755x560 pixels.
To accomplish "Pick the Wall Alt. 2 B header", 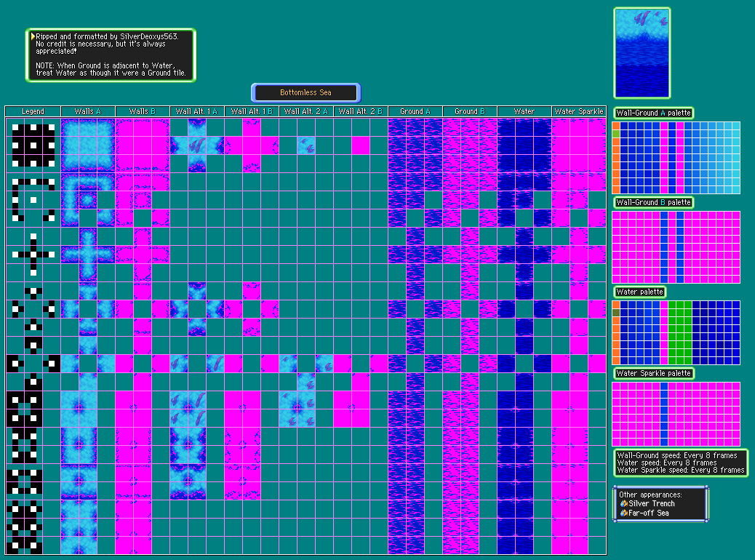I will [x=360, y=111].
